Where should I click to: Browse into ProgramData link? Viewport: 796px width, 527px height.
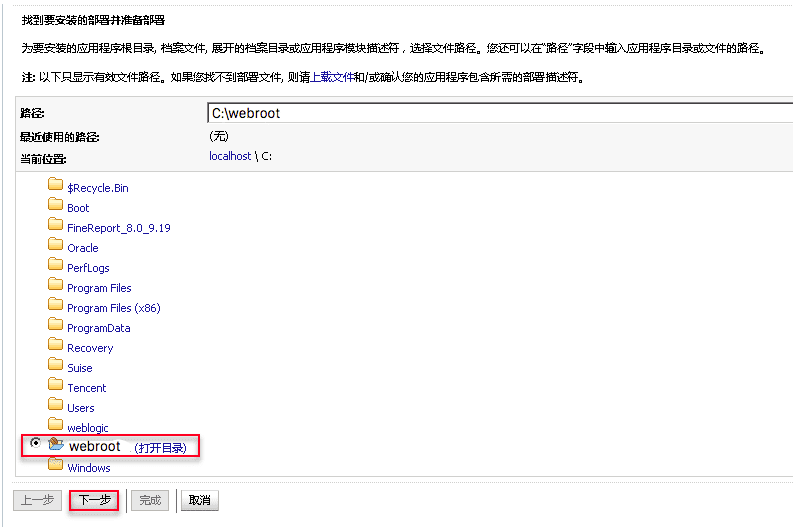tap(99, 328)
